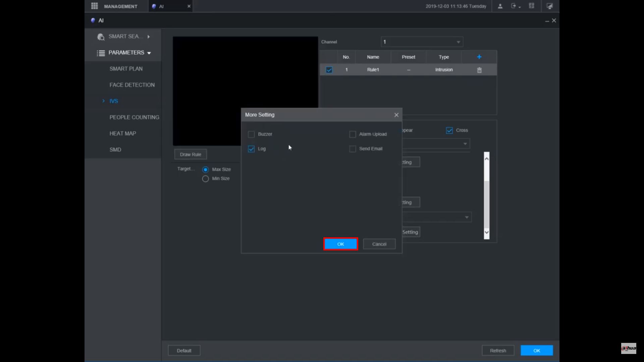Select the HEAT MAP menu item
The width and height of the screenshot is (644, 362).
coord(123,133)
